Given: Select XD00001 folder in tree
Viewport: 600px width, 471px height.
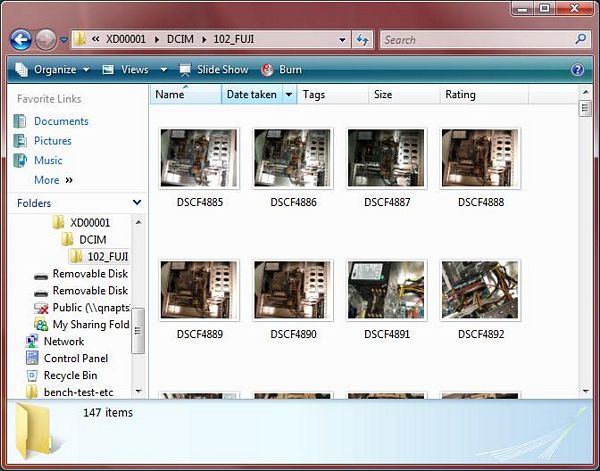Looking at the screenshot, I should [x=81, y=223].
